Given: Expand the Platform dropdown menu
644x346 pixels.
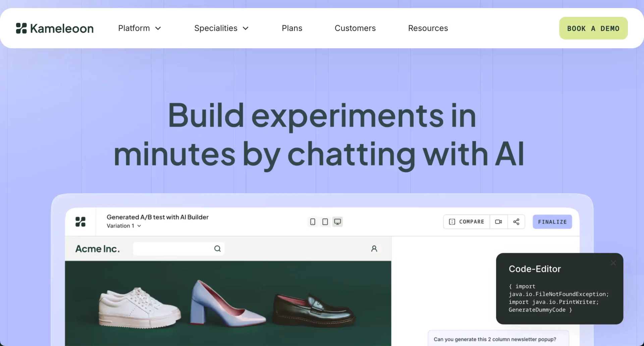Looking at the screenshot, I should coord(140,28).
